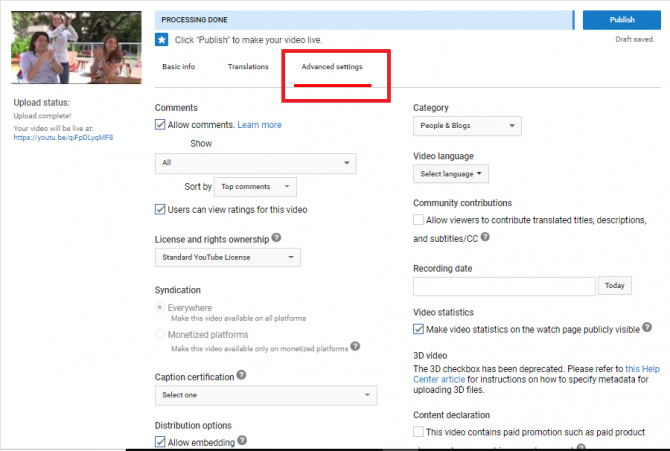The height and width of the screenshot is (451, 670).
Task: Uncheck Users can view ratings for this video
Action: pos(161,209)
